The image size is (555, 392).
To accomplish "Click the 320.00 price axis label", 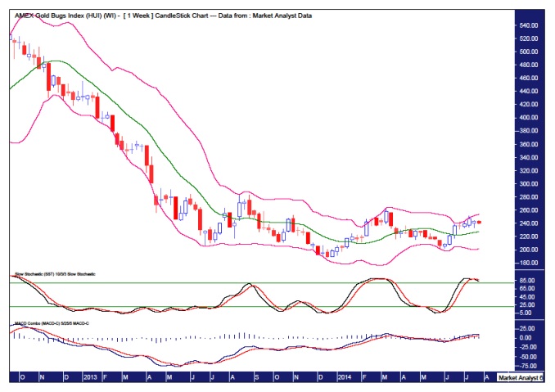I will click(529, 170).
